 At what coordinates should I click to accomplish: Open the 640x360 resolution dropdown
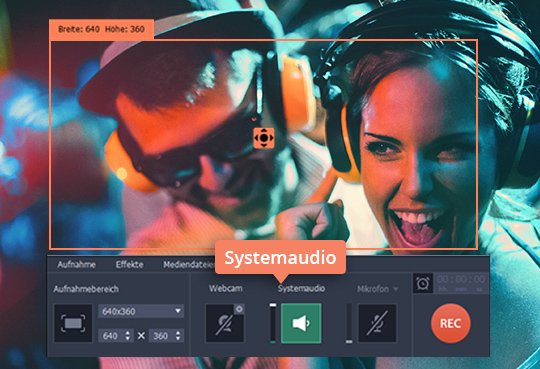coord(141,311)
